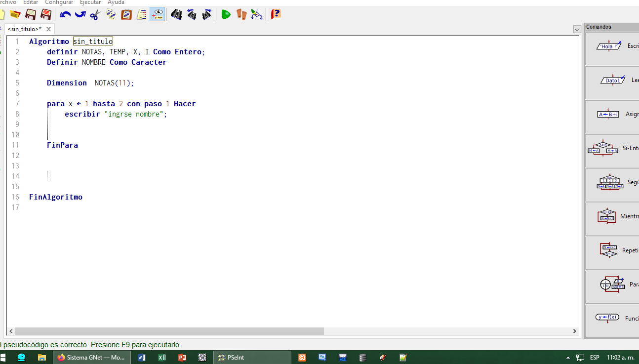
Task: Open the Windows Start button
Action: (3, 358)
